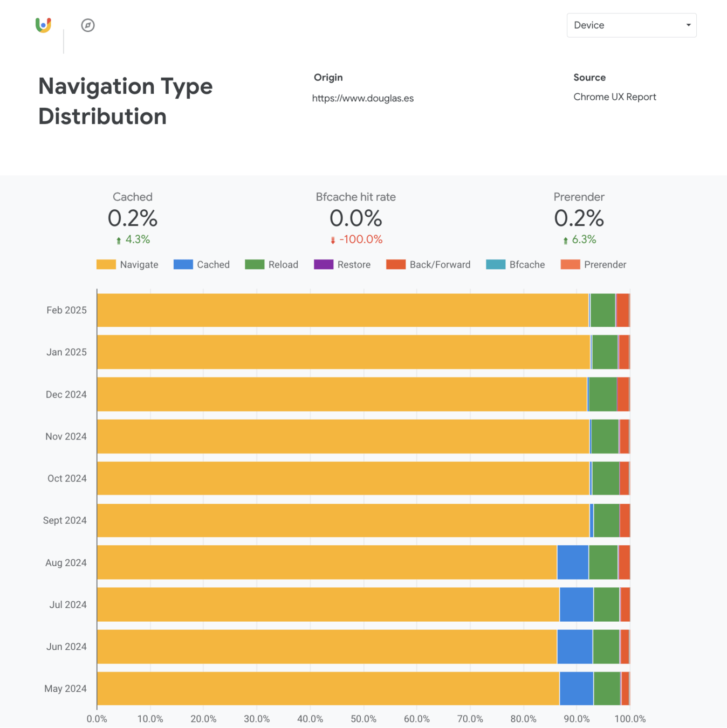Click the Back/Forward legend label
The image size is (727, 728).
point(440,265)
